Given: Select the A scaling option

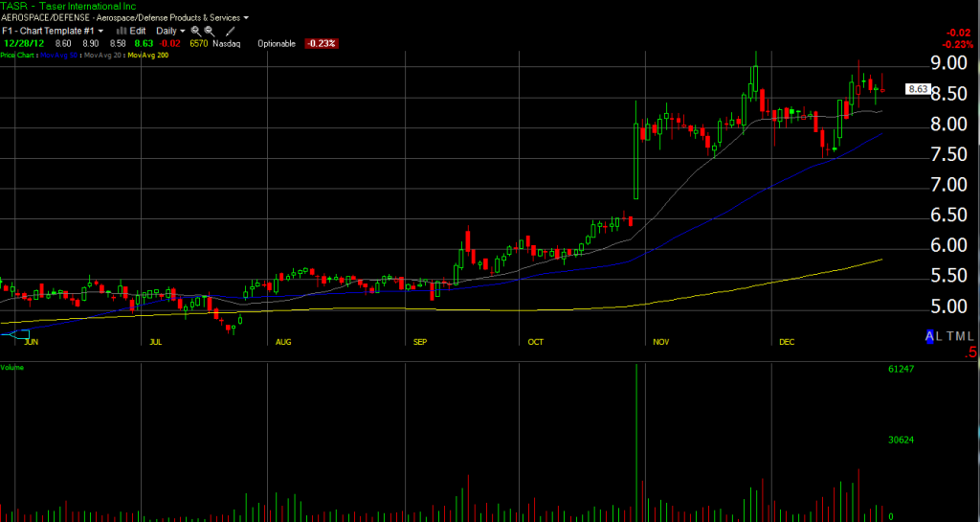Looking at the screenshot, I should click(929, 336).
